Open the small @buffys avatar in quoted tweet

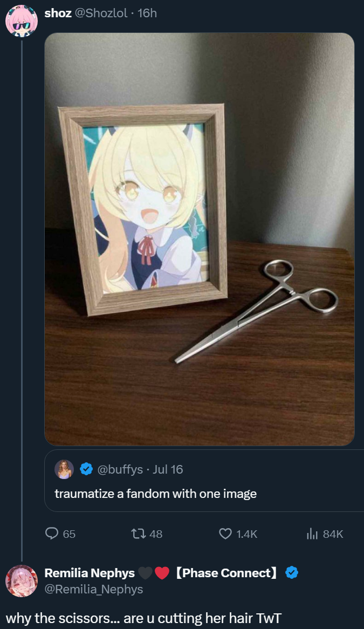(64, 469)
